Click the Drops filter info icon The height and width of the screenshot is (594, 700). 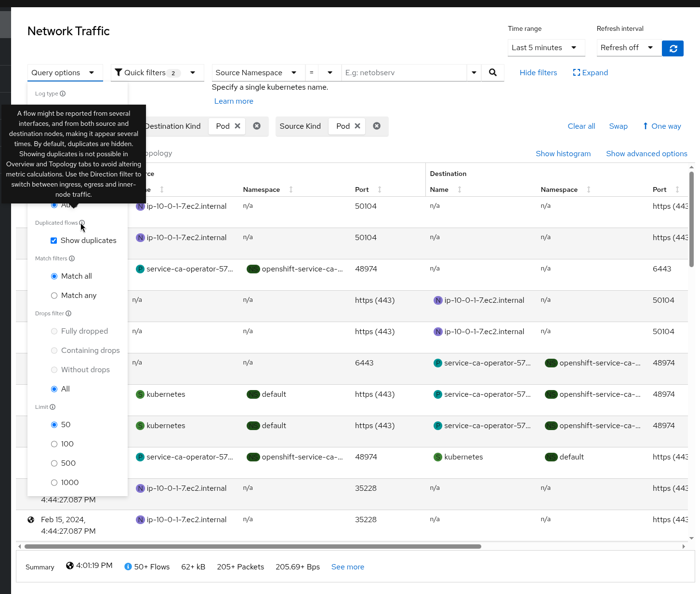click(68, 313)
